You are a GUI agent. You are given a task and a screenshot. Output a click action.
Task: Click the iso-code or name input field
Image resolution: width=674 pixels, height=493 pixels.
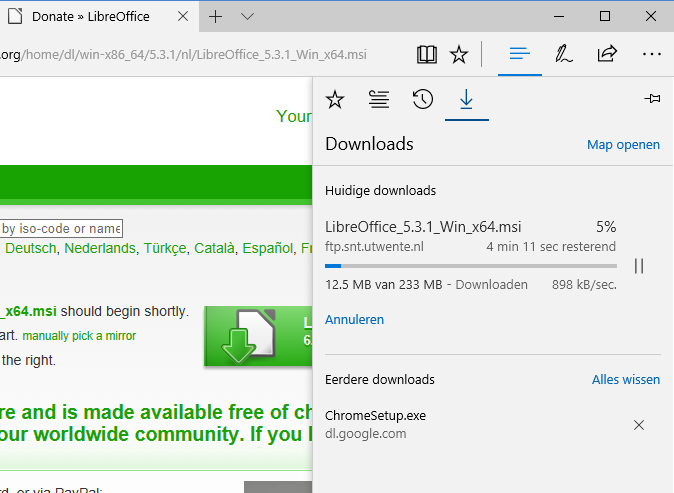tap(61, 228)
